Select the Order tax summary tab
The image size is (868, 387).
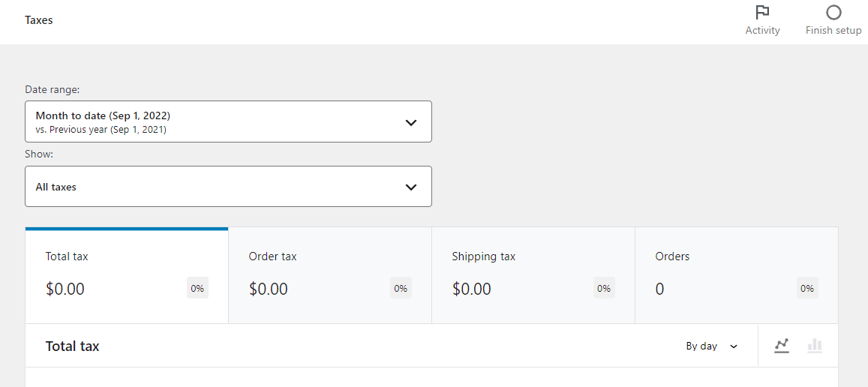pyautogui.click(x=330, y=275)
